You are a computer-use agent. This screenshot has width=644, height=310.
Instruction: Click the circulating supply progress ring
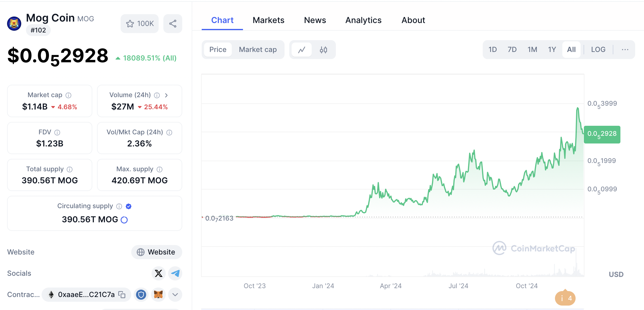124,220
